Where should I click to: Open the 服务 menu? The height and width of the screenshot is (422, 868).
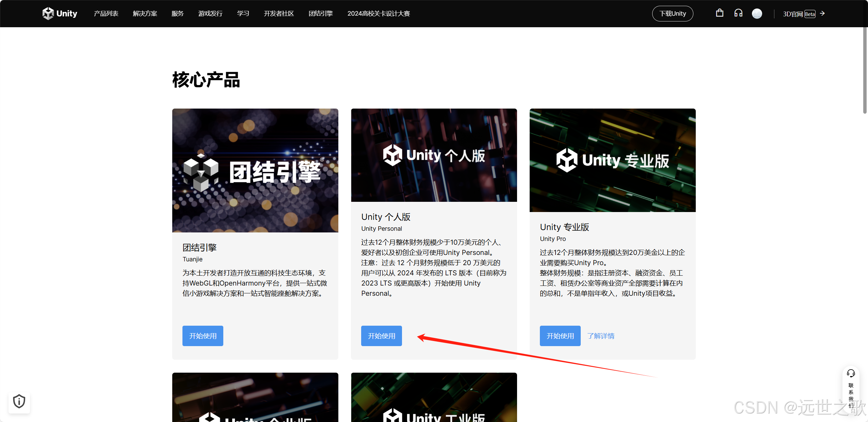coord(177,14)
